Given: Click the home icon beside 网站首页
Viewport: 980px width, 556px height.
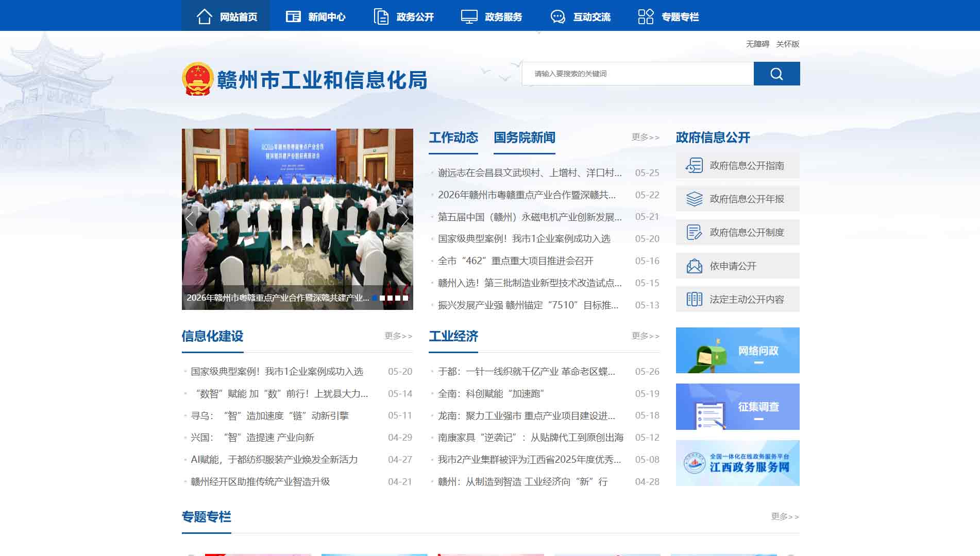Looking at the screenshot, I should [x=205, y=16].
